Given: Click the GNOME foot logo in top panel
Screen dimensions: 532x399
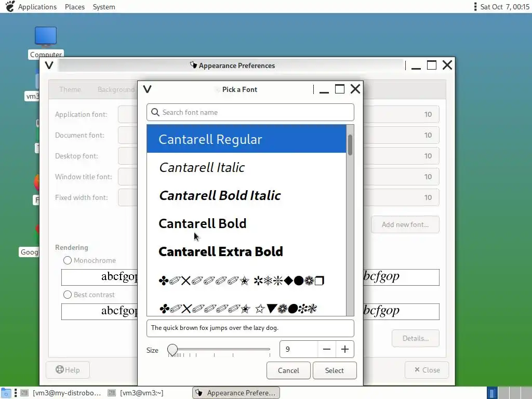Looking at the screenshot, I should pyautogui.click(x=10, y=6).
